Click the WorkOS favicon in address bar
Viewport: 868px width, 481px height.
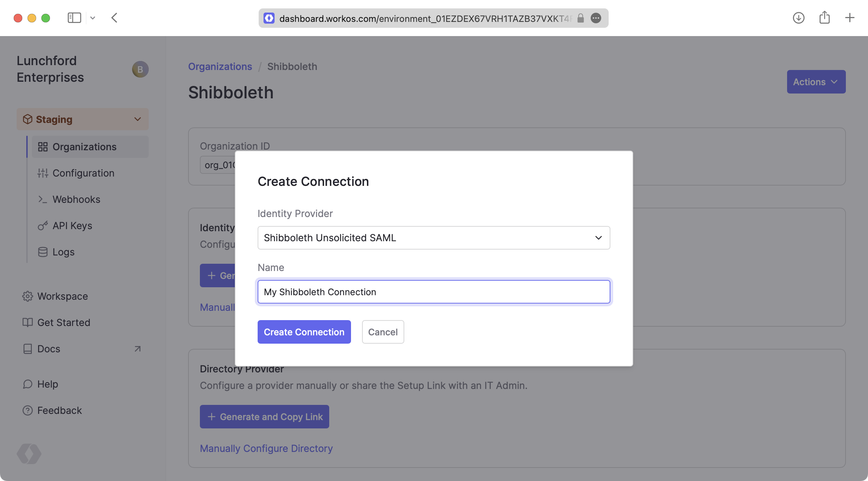[269, 18]
